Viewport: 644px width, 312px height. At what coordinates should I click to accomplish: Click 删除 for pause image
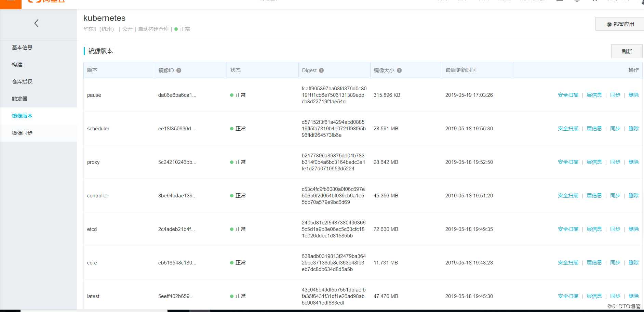click(x=633, y=95)
